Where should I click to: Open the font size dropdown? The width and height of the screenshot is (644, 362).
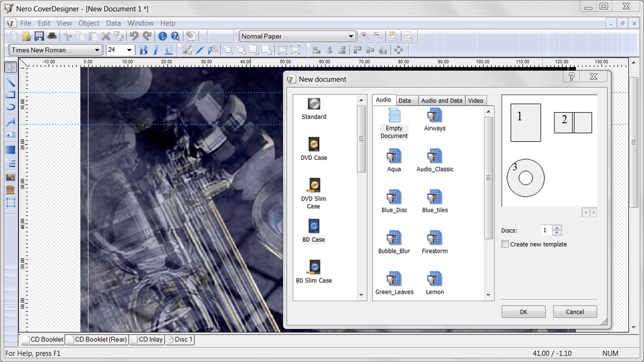pyautogui.click(x=129, y=50)
